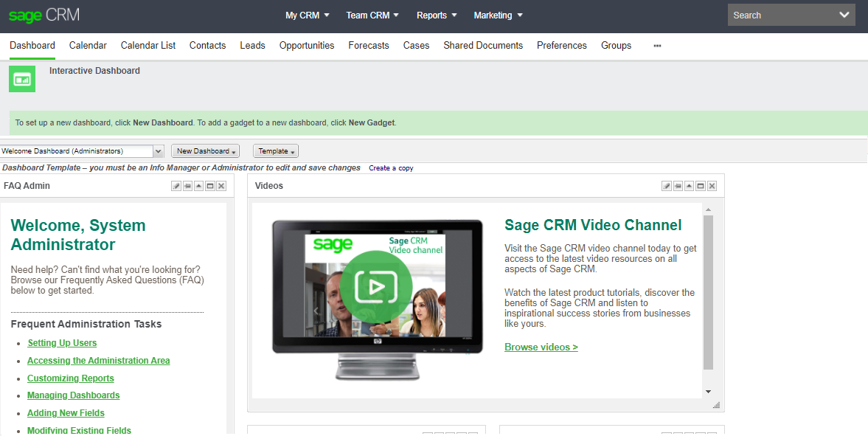The height and width of the screenshot is (436, 868).
Task: Click the Welcome, System Administrator heading
Action: [x=78, y=235]
